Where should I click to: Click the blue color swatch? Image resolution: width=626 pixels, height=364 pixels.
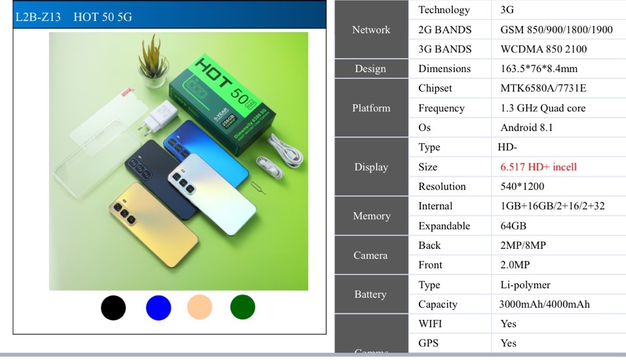point(159,308)
